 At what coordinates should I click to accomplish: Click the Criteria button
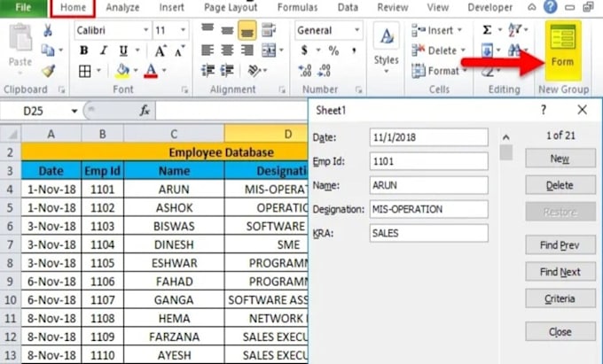[560, 298]
